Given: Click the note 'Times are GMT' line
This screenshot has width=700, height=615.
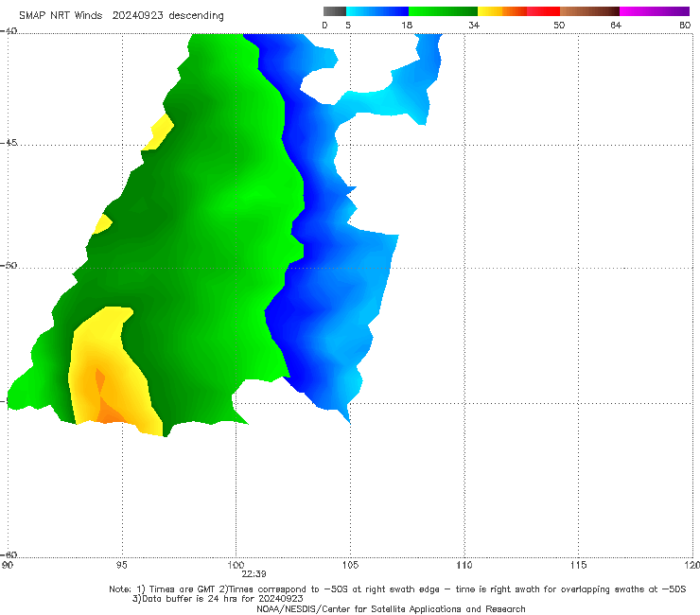Looking at the screenshot, I should click(x=397, y=589).
